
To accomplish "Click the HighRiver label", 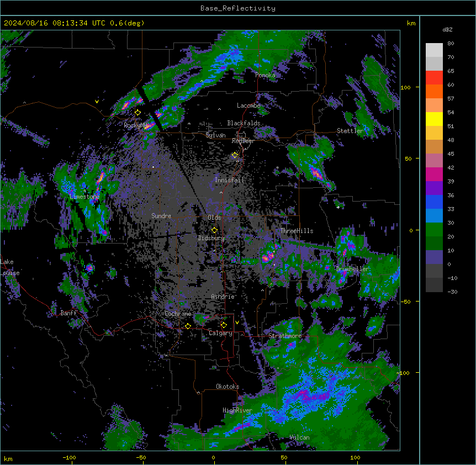I will [237, 410].
